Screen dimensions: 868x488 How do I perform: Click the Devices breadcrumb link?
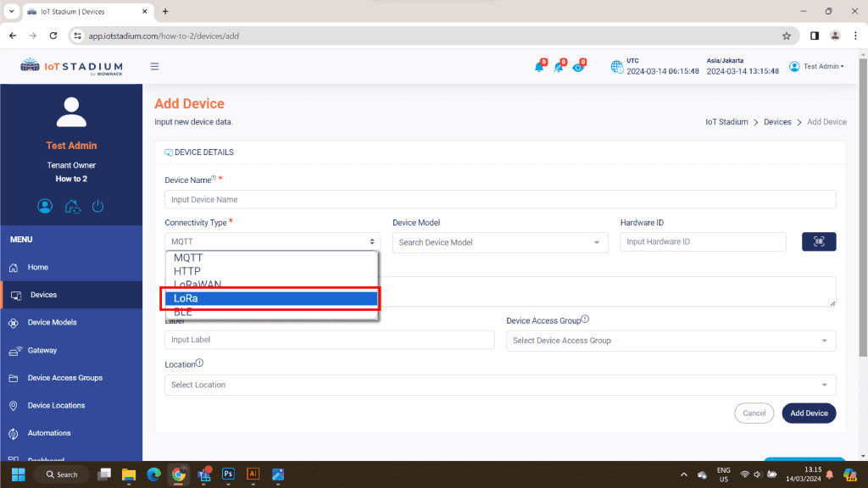pos(777,122)
